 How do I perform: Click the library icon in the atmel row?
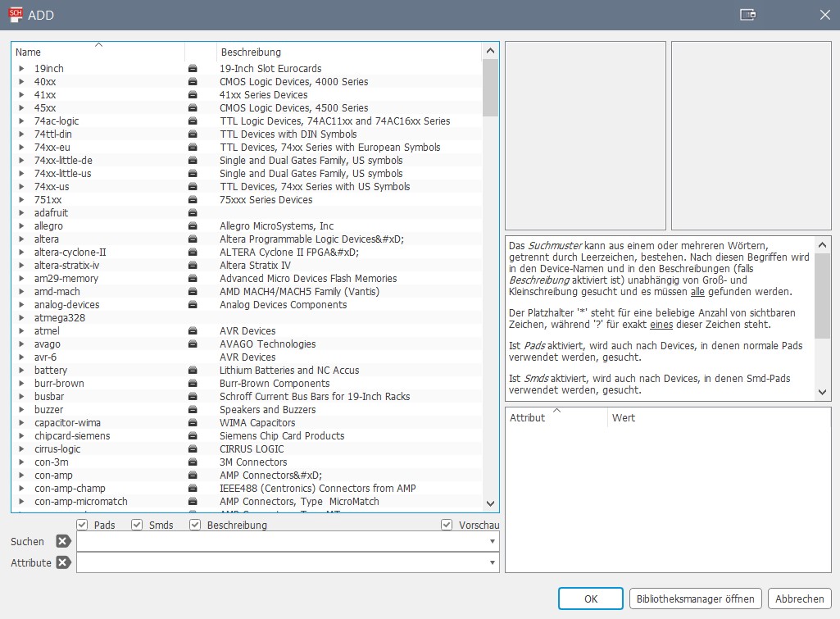[x=193, y=330]
